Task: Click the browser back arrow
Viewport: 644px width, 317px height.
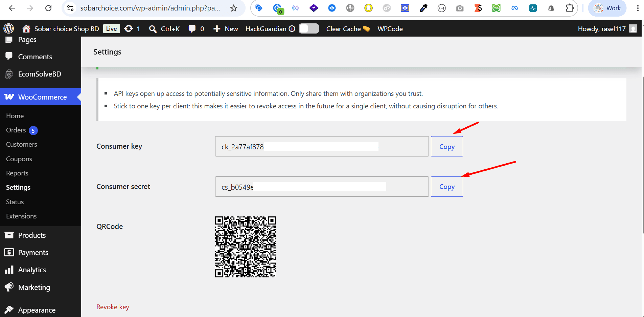Action: (12, 8)
